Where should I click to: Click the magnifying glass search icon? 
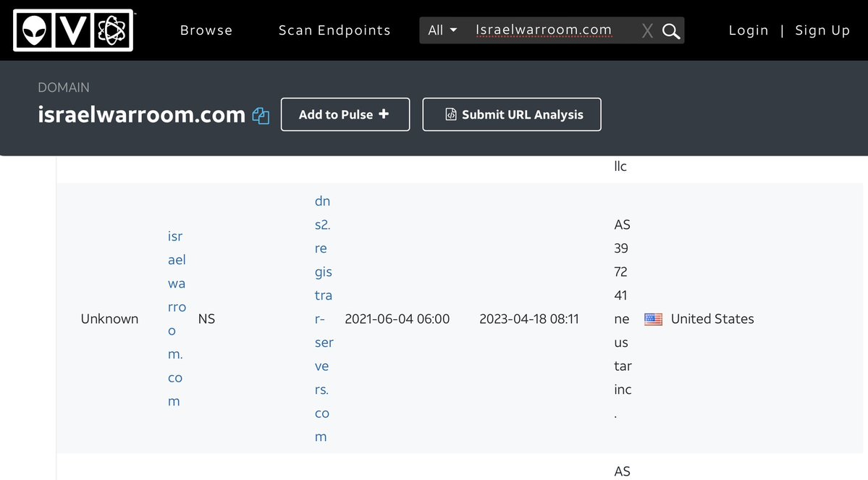671,31
